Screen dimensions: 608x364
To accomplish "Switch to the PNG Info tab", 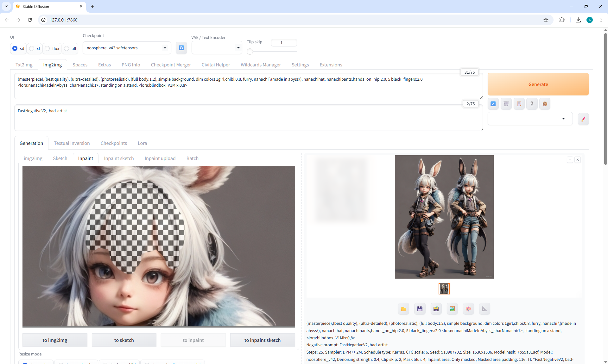I will point(131,65).
